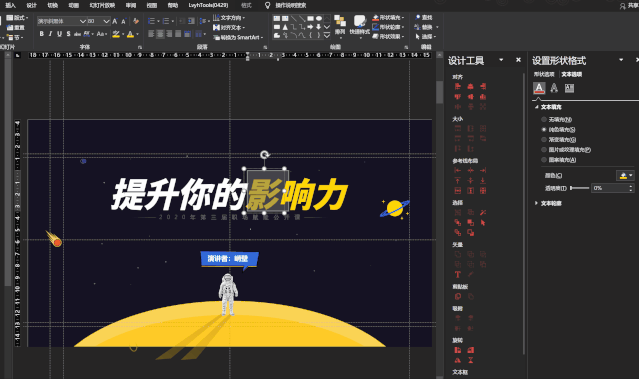
Task: Select 图片或纹理填充 radio option
Action: coord(544,150)
